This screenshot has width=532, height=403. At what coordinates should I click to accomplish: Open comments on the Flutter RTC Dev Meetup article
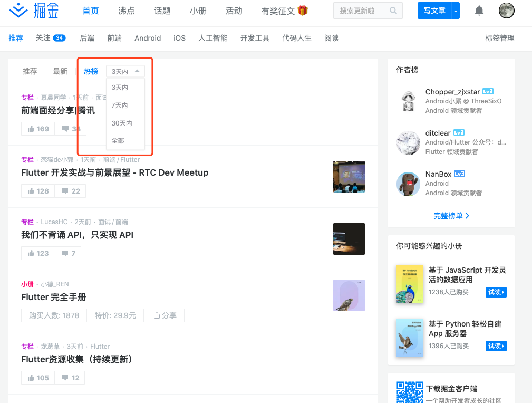(70, 190)
